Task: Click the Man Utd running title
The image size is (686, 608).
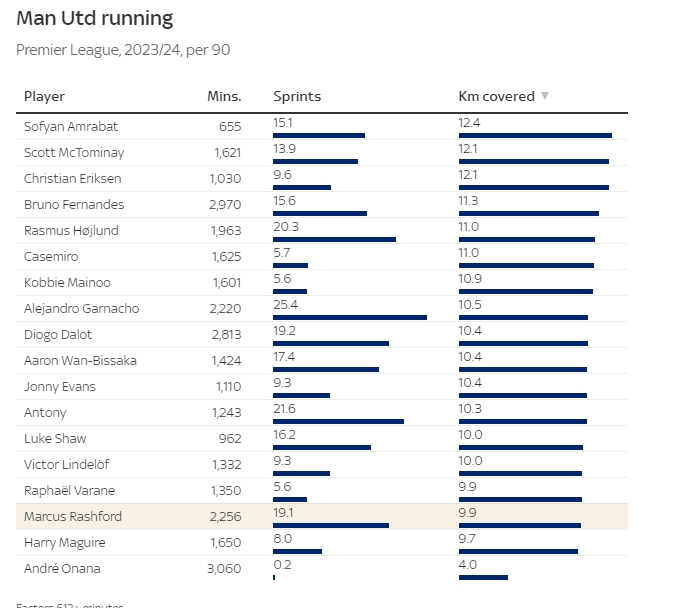Action: (95, 19)
